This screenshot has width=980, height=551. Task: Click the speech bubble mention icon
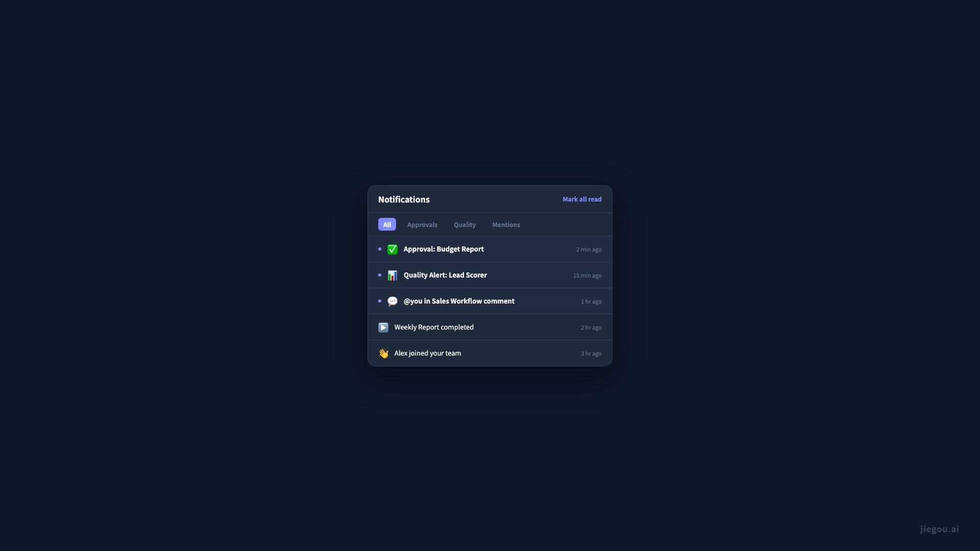click(x=392, y=302)
